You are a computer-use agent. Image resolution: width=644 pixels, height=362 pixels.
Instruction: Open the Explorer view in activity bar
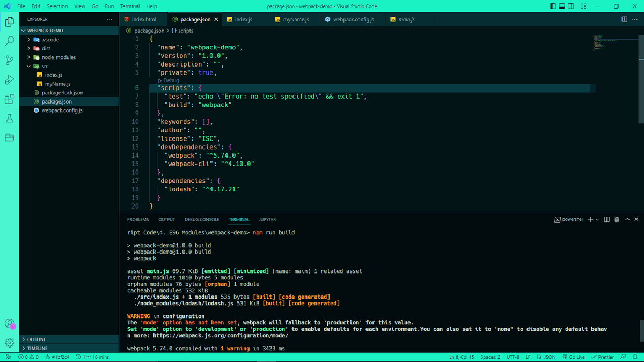tap(9, 22)
